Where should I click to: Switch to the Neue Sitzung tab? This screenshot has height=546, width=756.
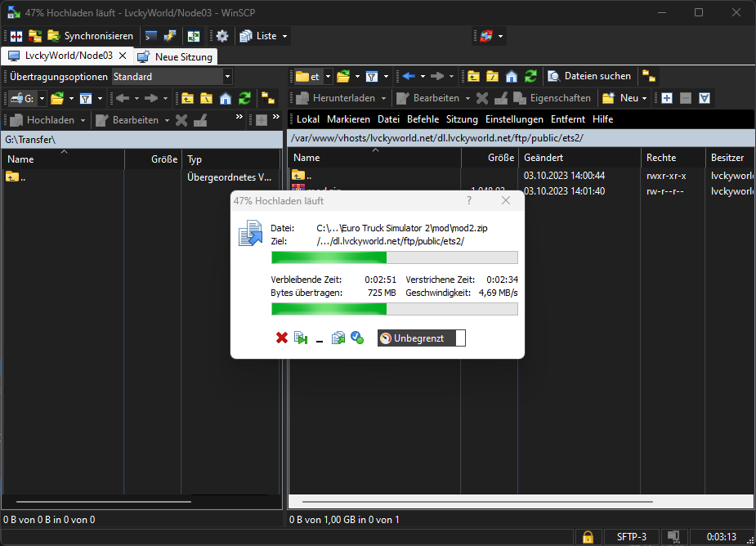tap(176, 56)
